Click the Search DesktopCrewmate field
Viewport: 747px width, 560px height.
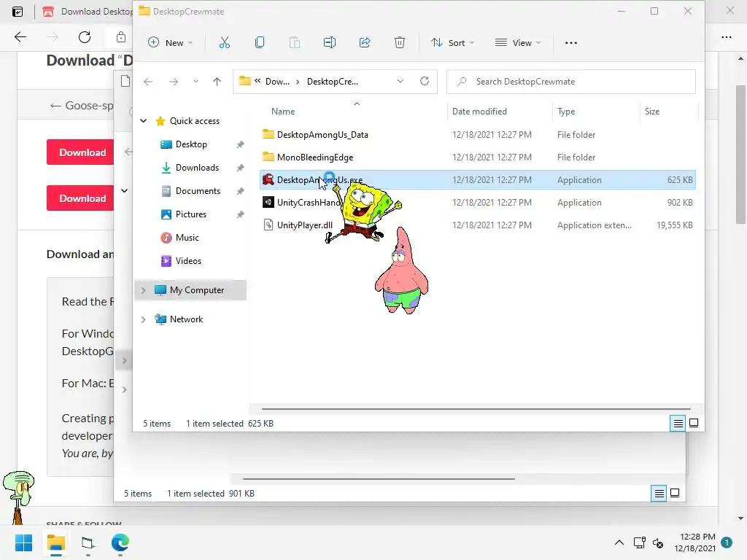[570, 82]
